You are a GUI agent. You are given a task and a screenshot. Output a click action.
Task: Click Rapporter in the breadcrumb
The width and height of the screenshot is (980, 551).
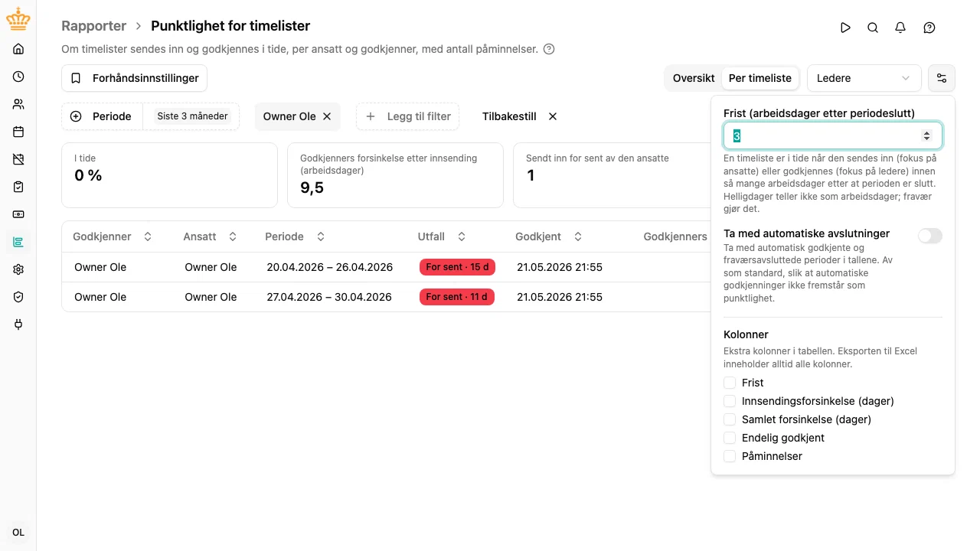[94, 26]
